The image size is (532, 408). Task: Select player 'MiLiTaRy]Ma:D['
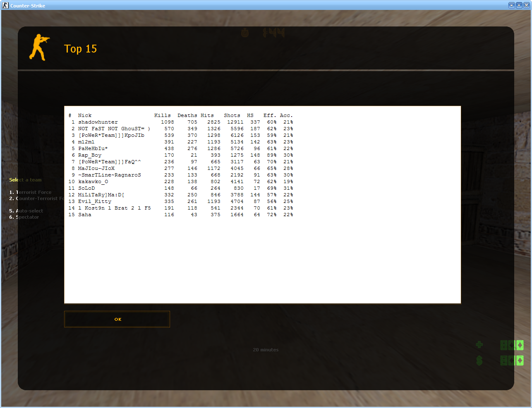click(101, 195)
